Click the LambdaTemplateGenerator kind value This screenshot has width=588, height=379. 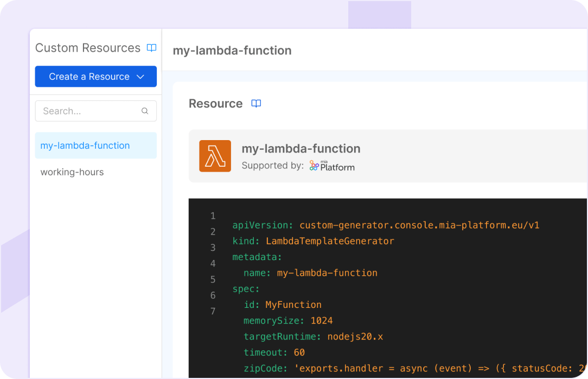tap(330, 241)
